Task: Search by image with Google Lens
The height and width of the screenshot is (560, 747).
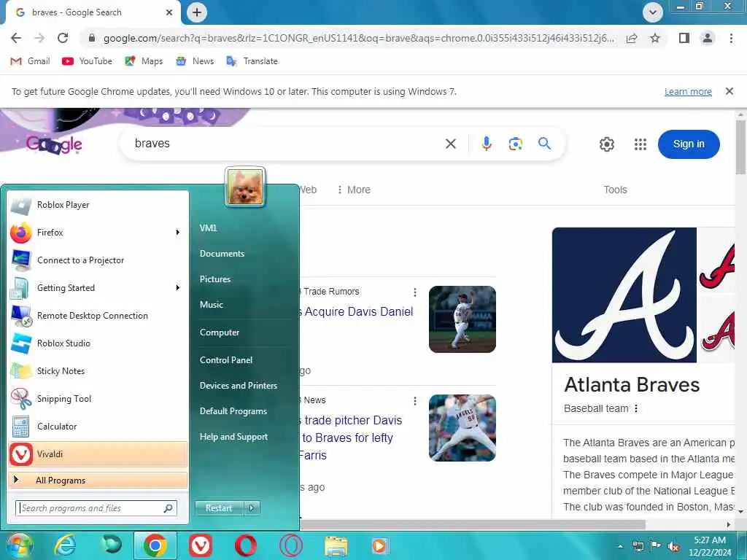Action: (516, 144)
